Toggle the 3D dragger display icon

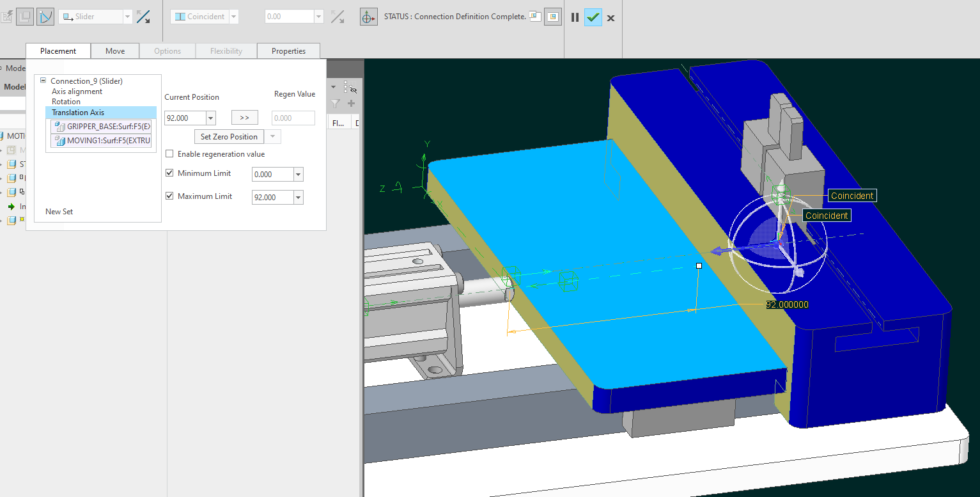368,17
